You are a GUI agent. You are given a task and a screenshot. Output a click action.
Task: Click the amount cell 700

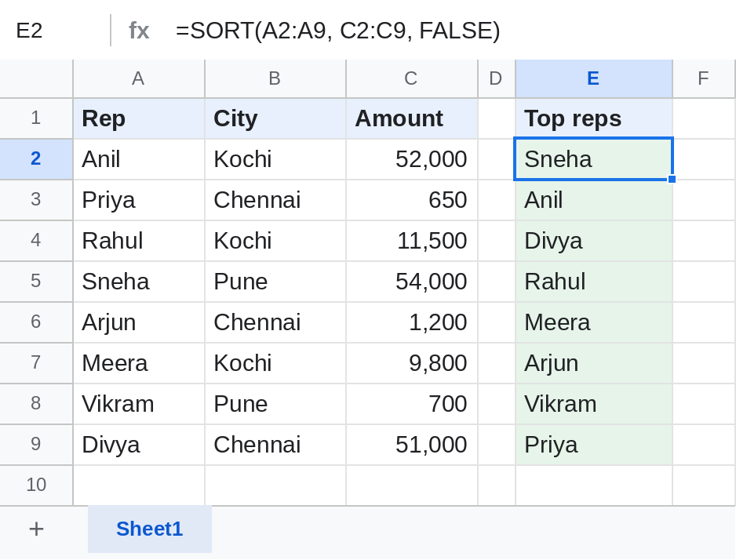coord(412,404)
